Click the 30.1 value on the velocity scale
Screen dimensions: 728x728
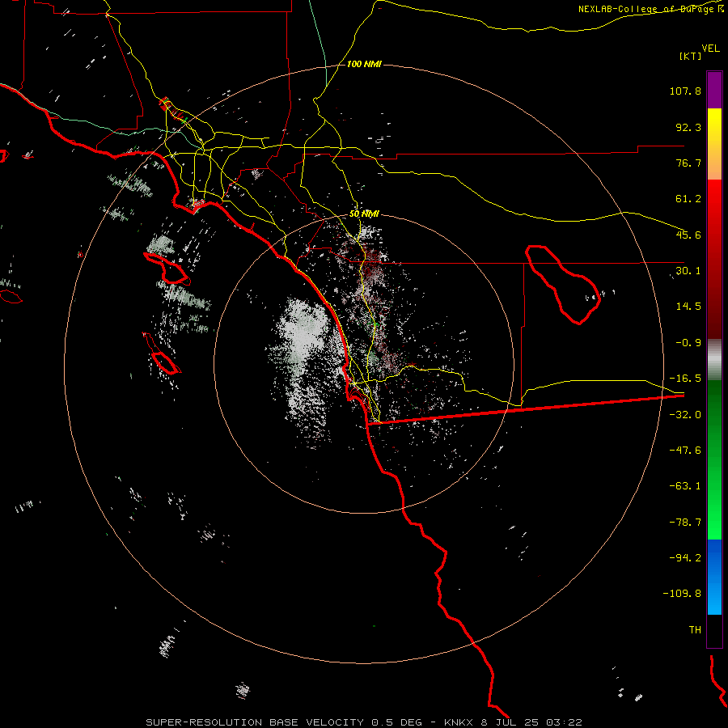click(688, 271)
